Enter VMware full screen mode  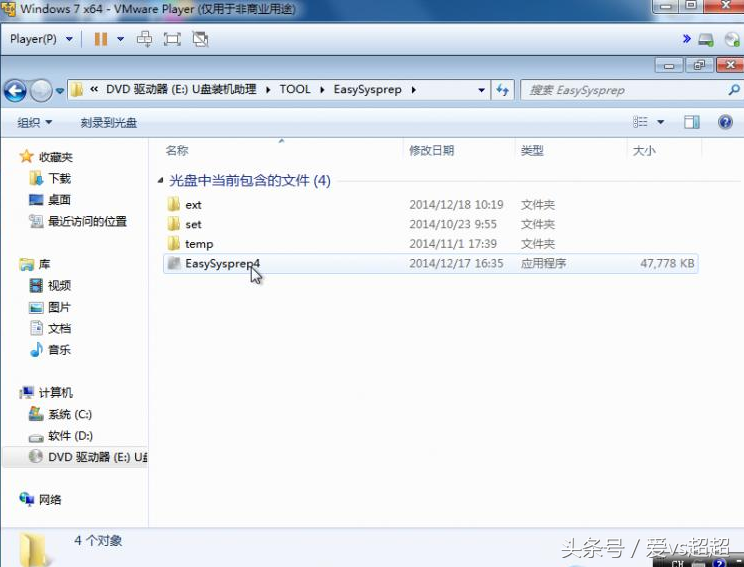point(172,39)
